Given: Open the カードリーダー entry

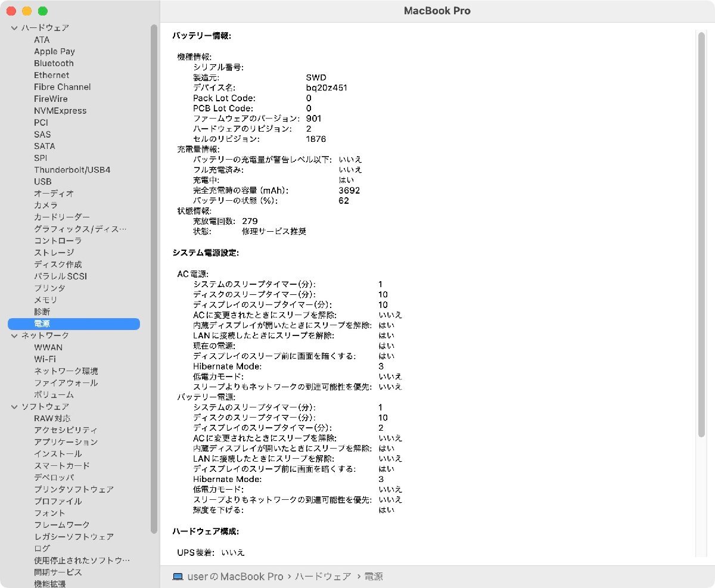Looking at the screenshot, I should 62,217.
